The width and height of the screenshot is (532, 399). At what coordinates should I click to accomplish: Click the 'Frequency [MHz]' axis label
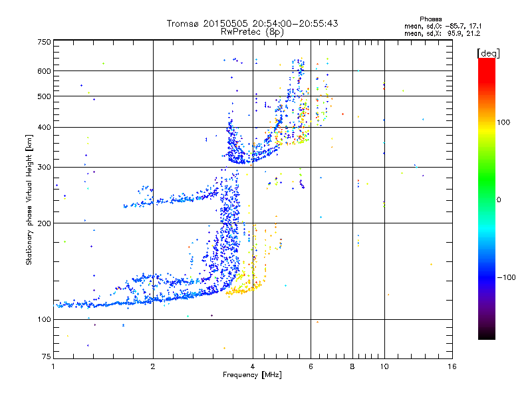pyautogui.click(x=252, y=375)
